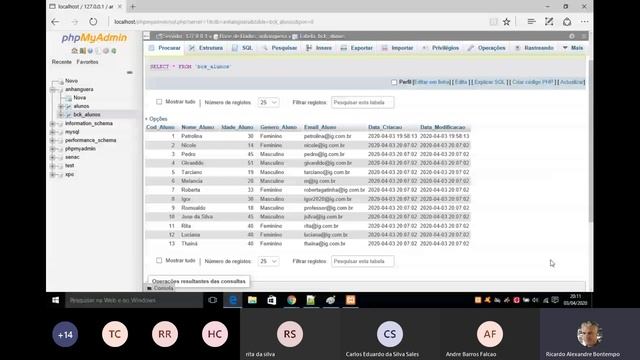Open the browser share icon
Viewport: 640px width, 360px height.
(567, 22)
